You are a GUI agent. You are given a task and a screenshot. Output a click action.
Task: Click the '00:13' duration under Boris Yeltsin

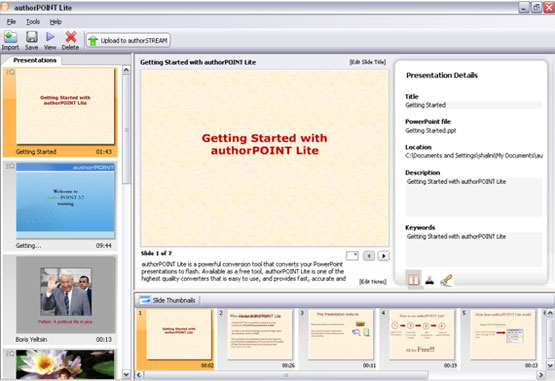point(104,339)
